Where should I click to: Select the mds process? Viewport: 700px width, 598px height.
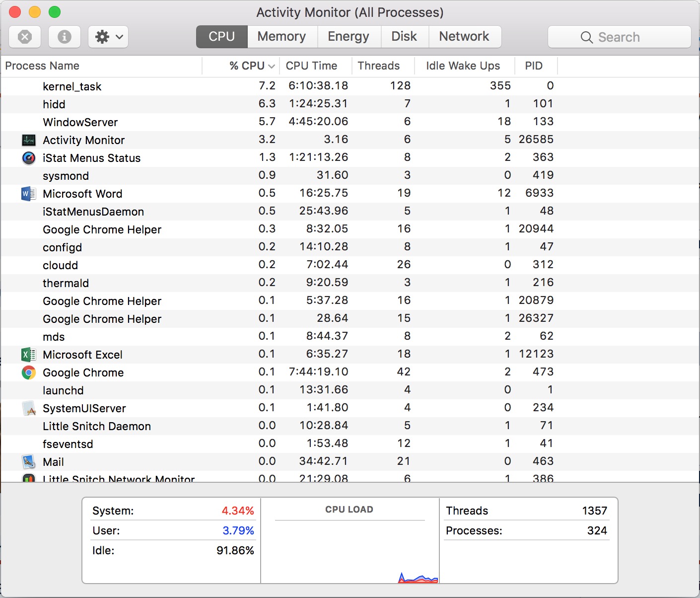[350, 337]
